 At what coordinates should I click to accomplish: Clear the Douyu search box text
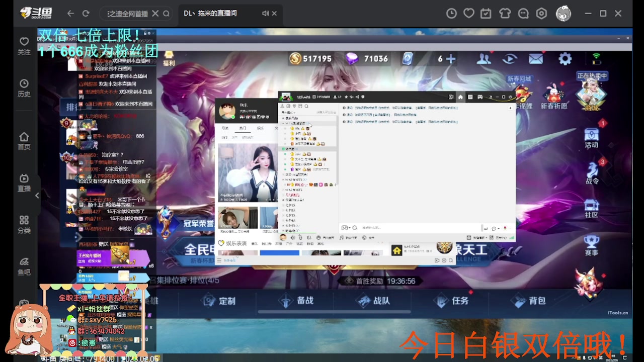click(155, 14)
